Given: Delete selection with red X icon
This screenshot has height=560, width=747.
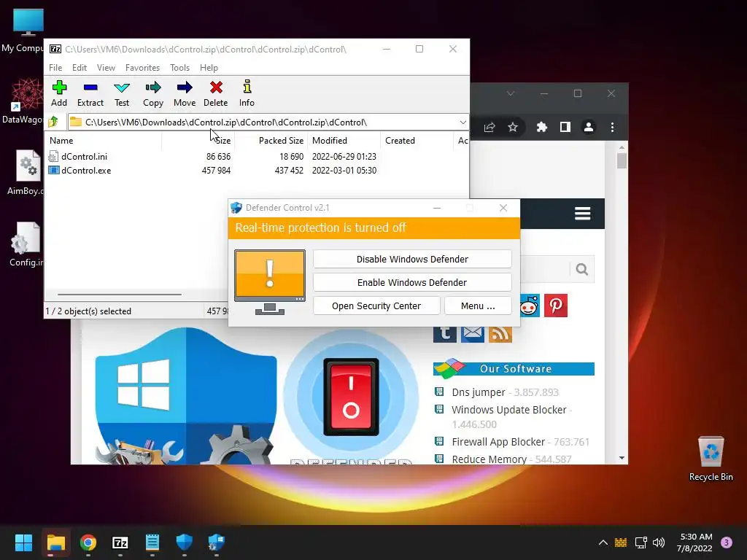Looking at the screenshot, I should 216,93.
